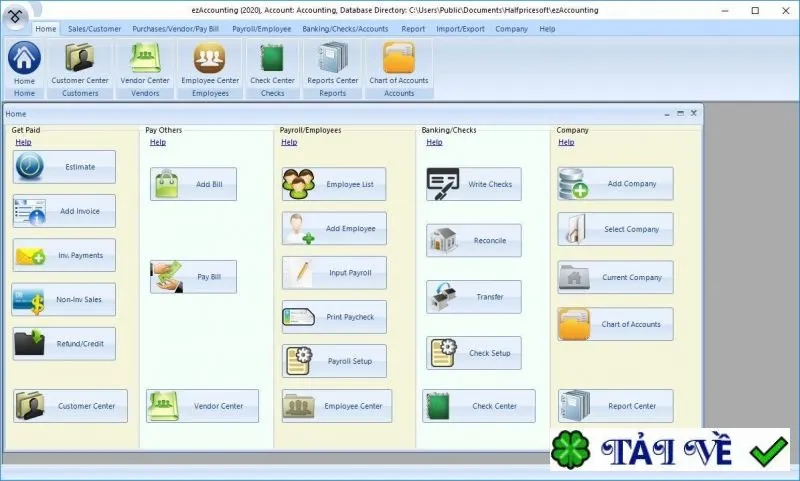Open Vendor Center from the ribbon toolbar

click(x=145, y=64)
